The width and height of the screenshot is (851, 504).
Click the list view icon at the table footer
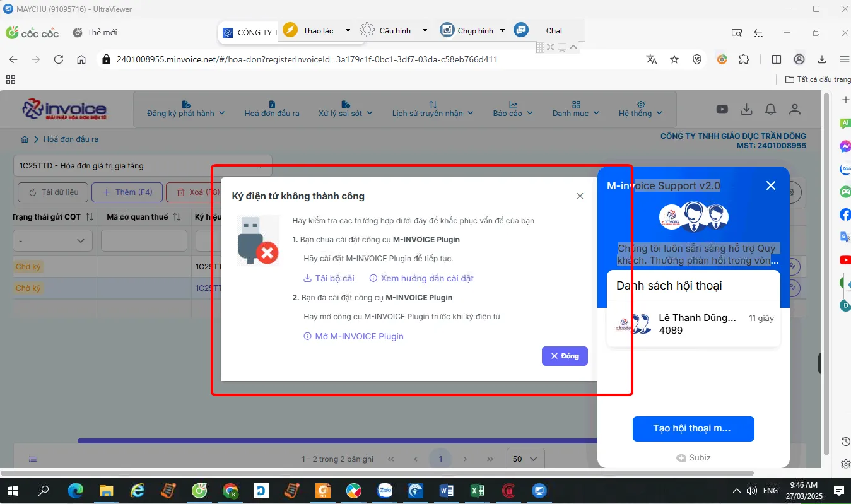pyautogui.click(x=33, y=459)
